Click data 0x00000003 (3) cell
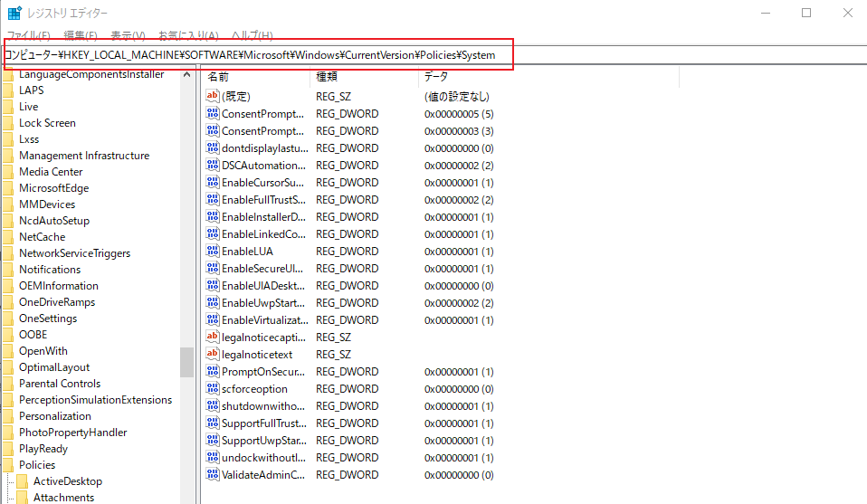Viewport: 867px width, 504px height. coord(459,131)
